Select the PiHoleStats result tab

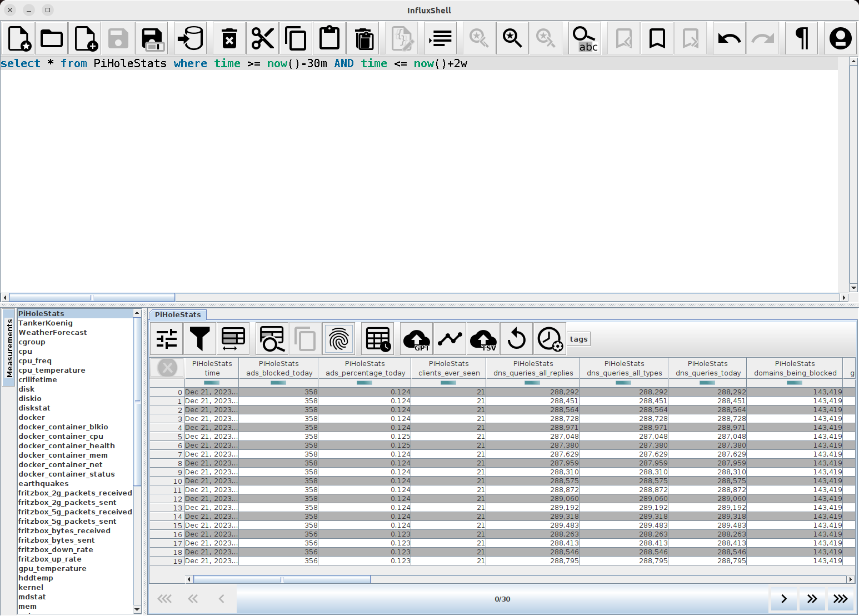(178, 314)
